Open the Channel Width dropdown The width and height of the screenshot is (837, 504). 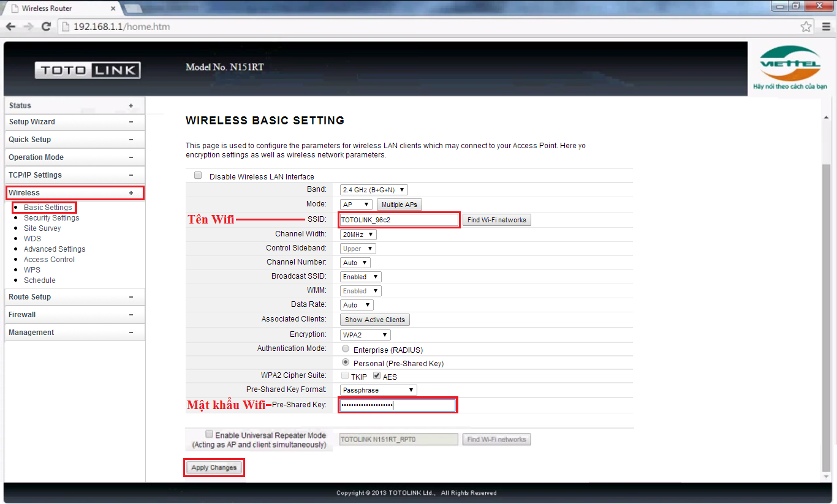358,235
